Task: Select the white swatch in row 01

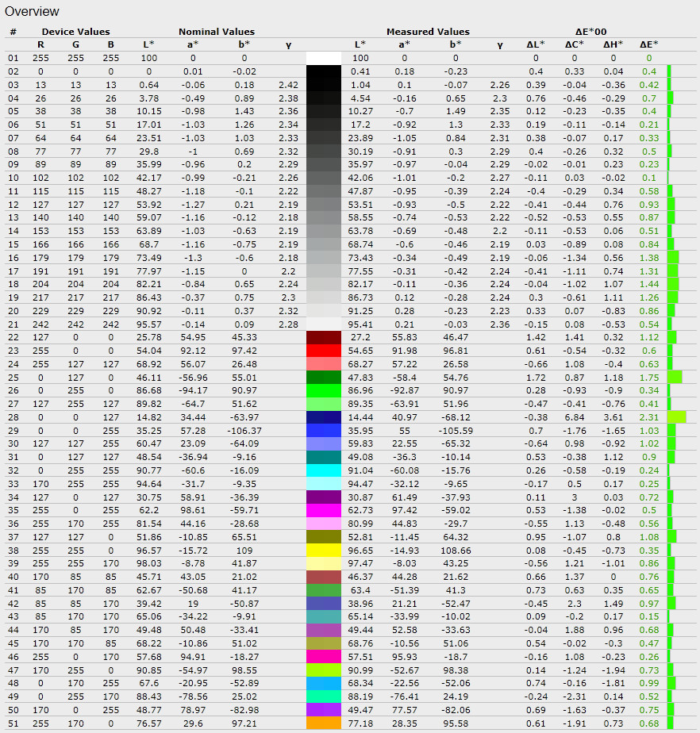Action: point(323,58)
